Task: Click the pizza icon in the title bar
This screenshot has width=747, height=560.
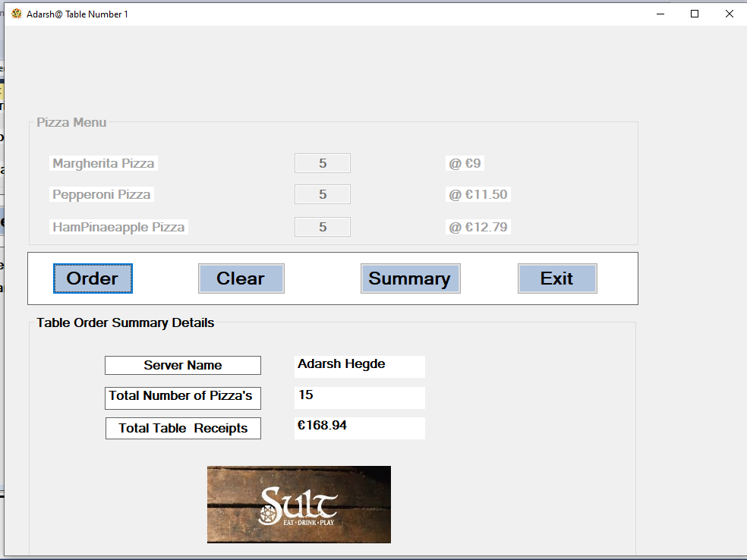Action: pyautogui.click(x=15, y=13)
